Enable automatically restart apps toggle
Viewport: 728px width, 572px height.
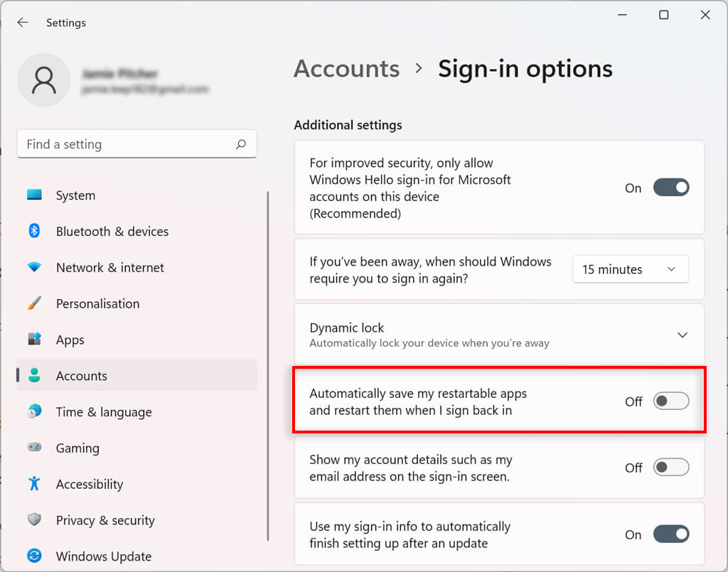671,401
